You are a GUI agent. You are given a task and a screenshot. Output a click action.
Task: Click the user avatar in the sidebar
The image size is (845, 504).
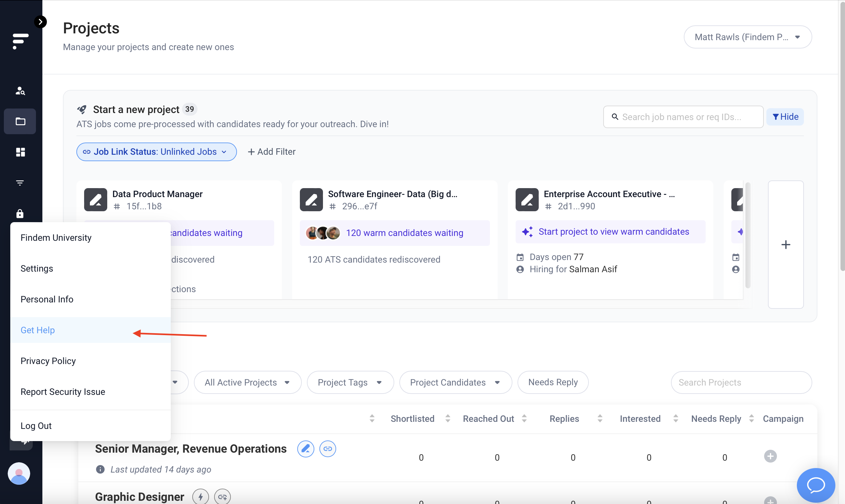click(19, 474)
